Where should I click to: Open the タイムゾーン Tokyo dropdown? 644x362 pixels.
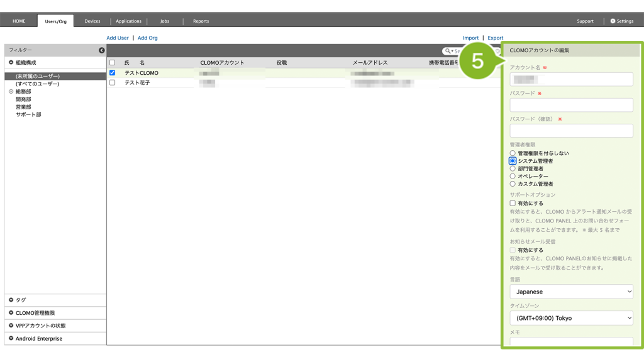[x=571, y=318]
